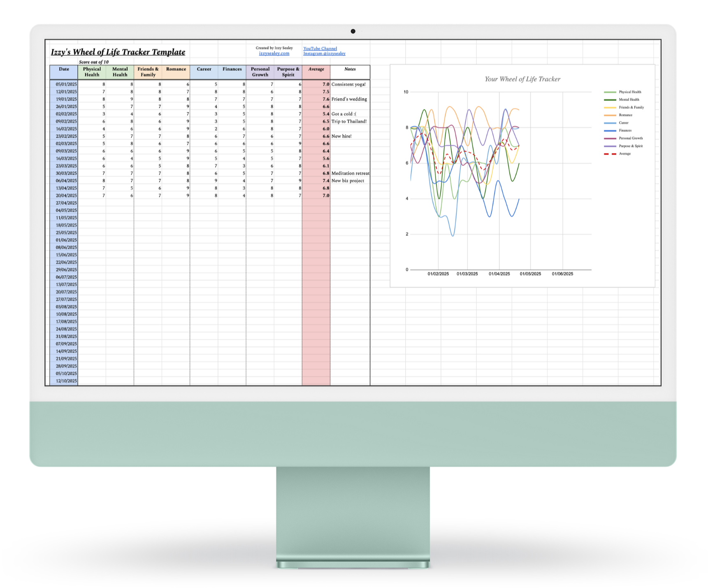Click the Finances legend entry in chart

(x=617, y=130)
